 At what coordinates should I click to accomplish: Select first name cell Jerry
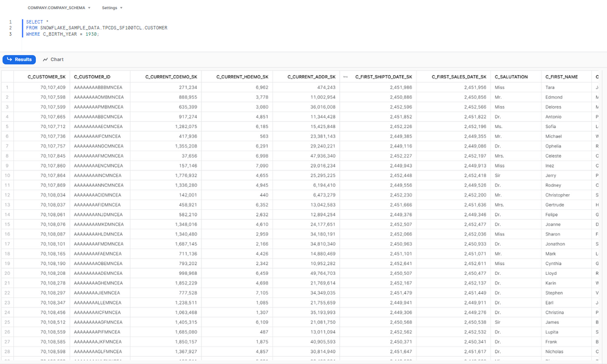[x=551, y=175]
